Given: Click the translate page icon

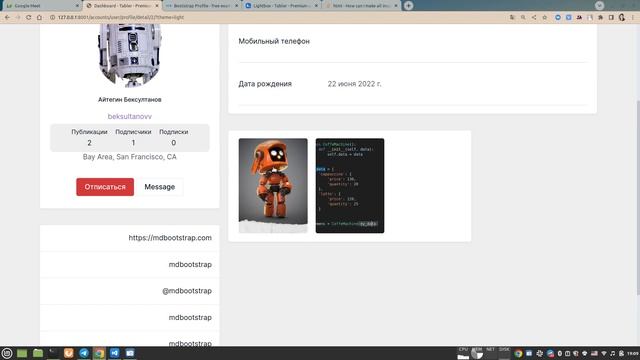Looking at the screenshot, I should click(x=512, y=18).
